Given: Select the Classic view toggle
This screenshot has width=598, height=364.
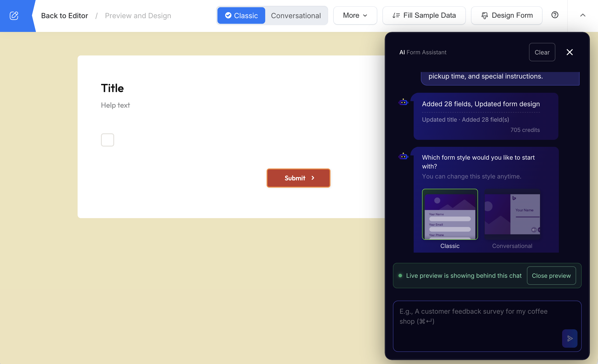Looking at the screenshot, I should coord(241,16).
